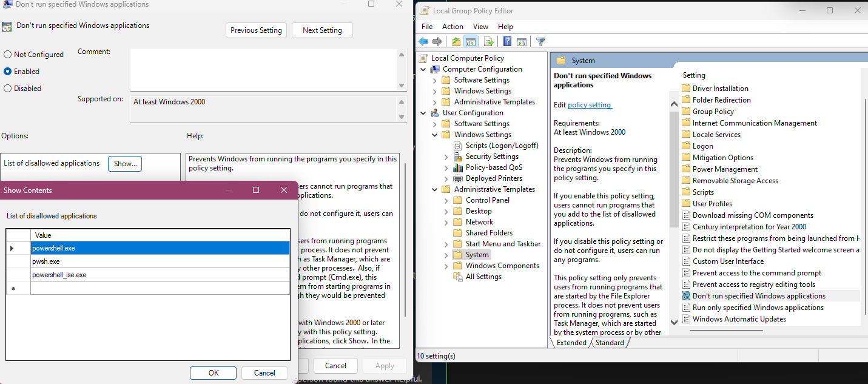The image size is (868, 384).
Task: Go up one level with folder-up icon
Action: pyautogui.click(x=456, y=42)
